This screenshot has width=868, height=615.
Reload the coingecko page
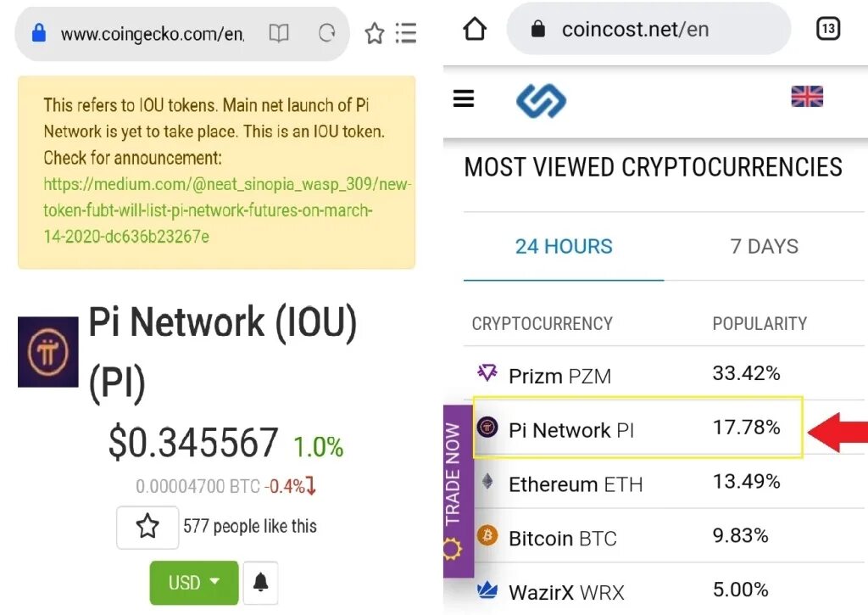327,33
